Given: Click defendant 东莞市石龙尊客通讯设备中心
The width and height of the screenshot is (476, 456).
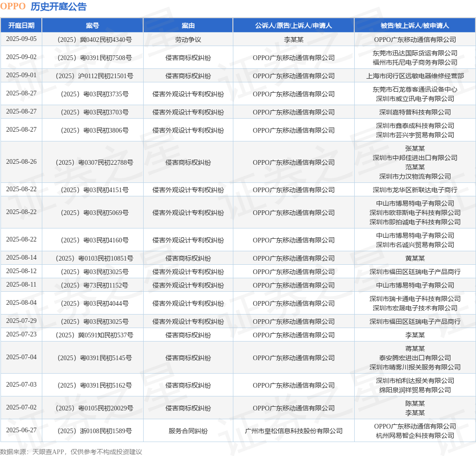Looking at the screenshot, I should [x=415, y=89].
